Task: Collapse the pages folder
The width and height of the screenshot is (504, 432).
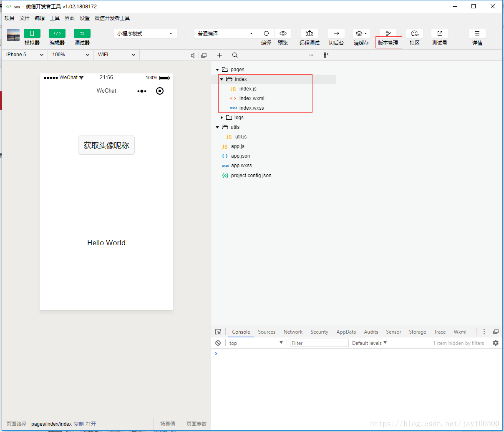Action: [217, 70]
